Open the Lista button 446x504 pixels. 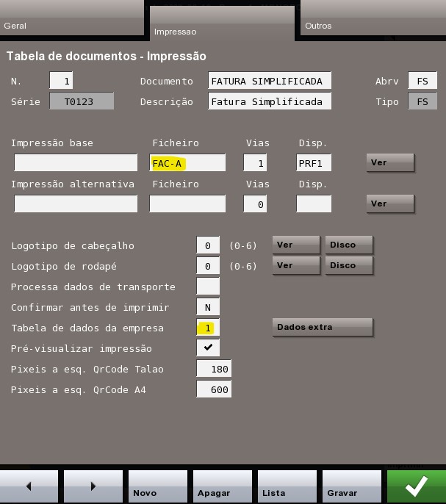click(287, 486)
